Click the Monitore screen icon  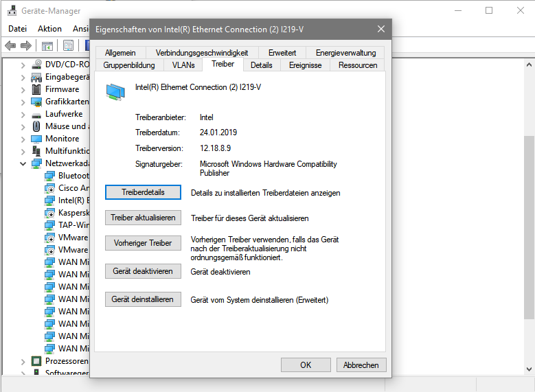36,139
